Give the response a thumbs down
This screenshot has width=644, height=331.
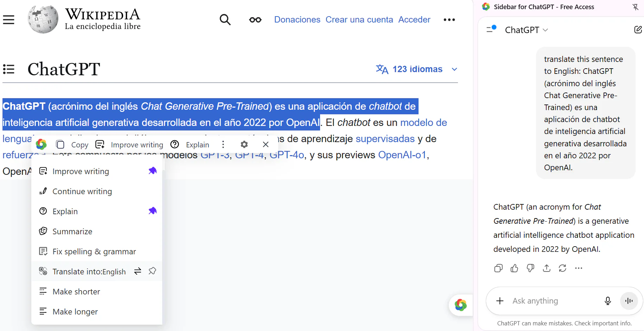click(530, 268)
